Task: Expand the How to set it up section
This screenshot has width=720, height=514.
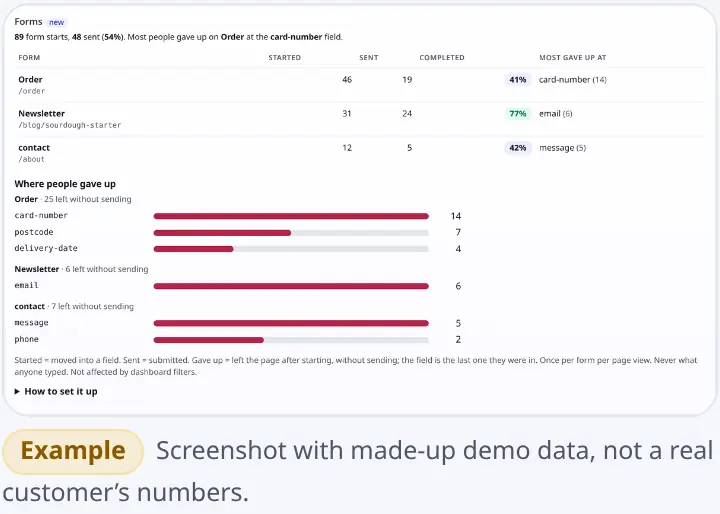Action: click(56, 391)
